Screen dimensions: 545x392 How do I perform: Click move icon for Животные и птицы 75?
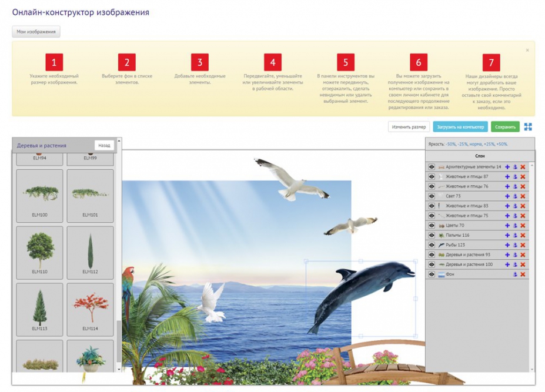click(507, 216)
